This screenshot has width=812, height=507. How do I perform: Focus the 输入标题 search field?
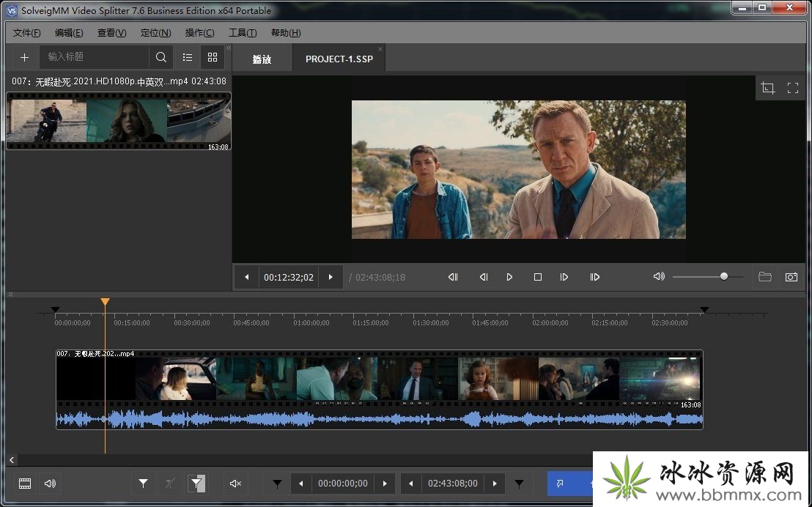point(95,57)
